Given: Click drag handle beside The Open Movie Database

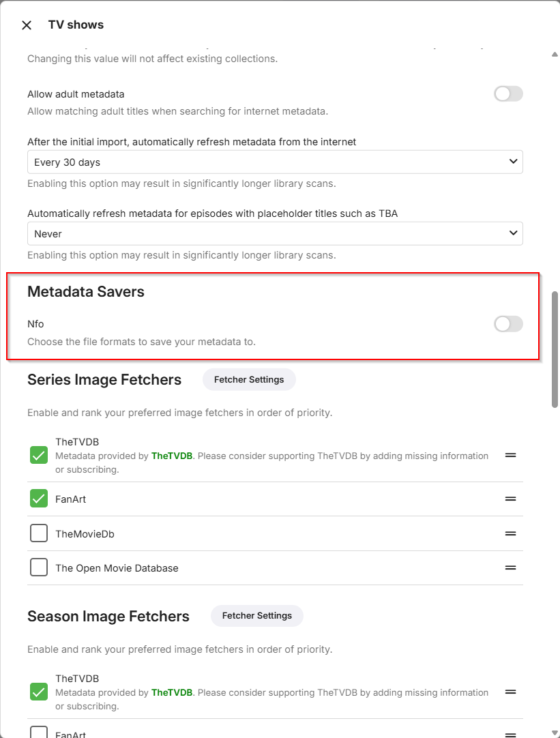Looking at the screenshot, I should (510, 567).
